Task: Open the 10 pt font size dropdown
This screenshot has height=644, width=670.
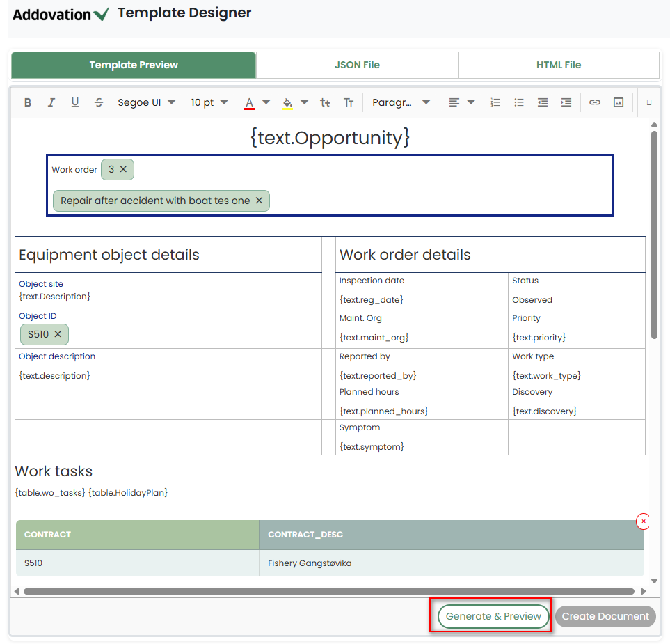Action: [x=209, y=102]
